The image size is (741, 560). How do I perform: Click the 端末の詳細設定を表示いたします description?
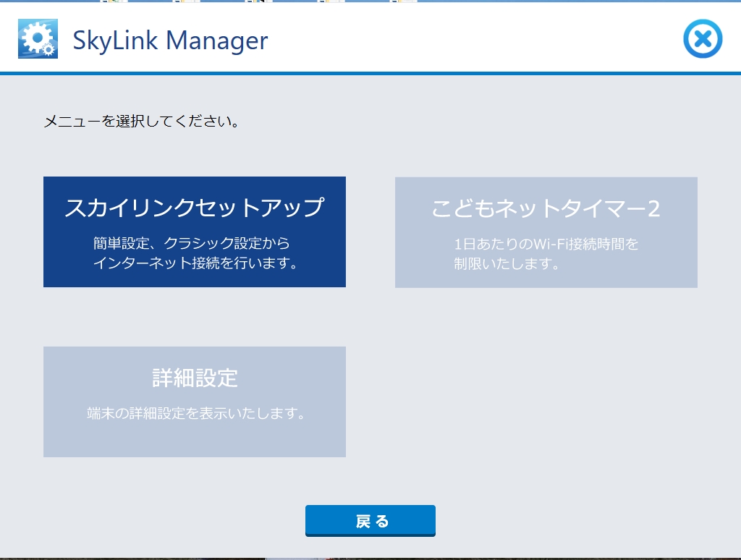pos(194,415)
